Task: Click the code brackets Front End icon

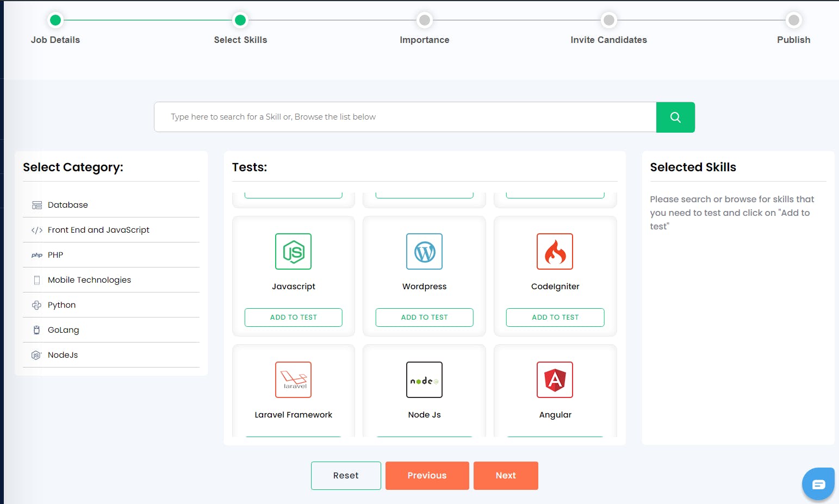Action: pos(37,230)
